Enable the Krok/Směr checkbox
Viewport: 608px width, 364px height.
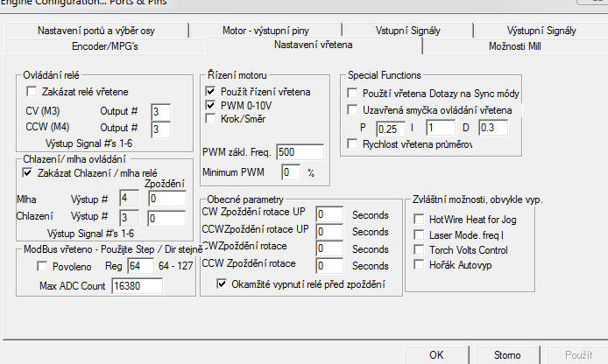[x=210, y=118]
